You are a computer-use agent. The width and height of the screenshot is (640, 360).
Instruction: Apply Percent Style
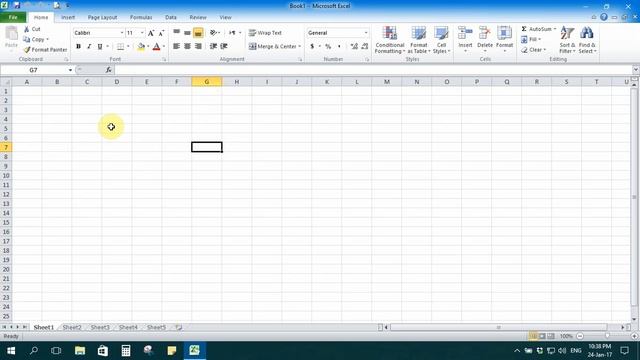(328, 47)
